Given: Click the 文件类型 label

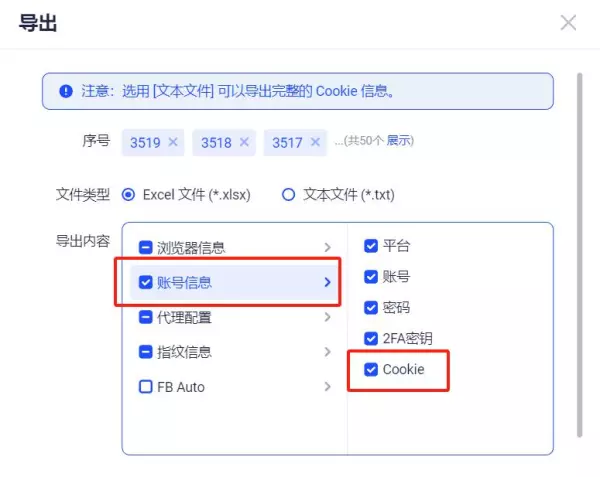Looking at the screenshot, I should [83, 195].
